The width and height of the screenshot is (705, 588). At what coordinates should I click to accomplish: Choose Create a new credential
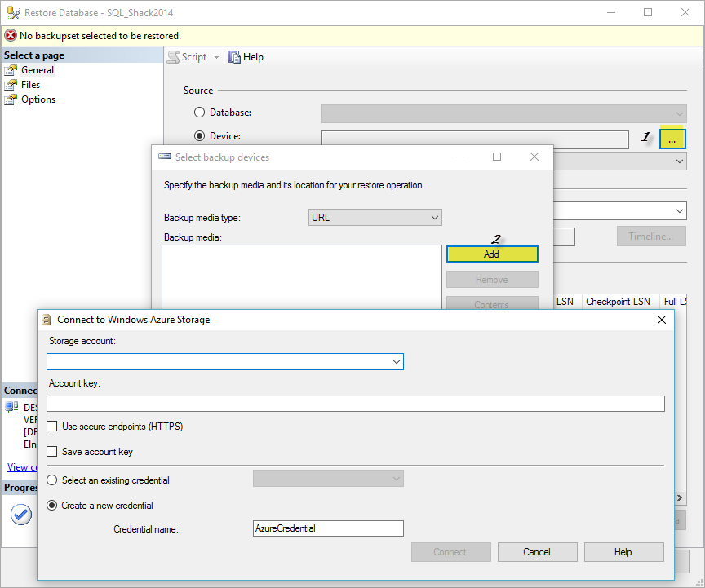[x=52, y=506]
